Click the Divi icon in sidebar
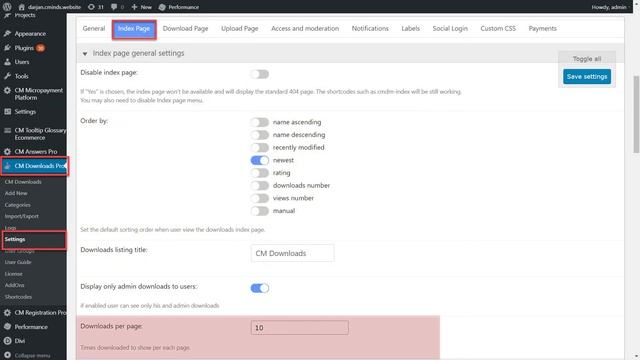 point(7,340)
